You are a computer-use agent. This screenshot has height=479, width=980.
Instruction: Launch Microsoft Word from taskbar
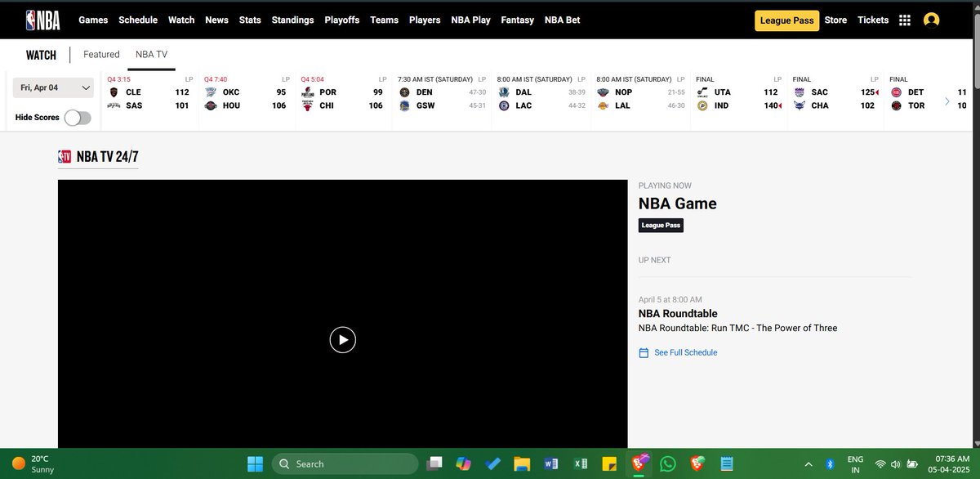click(x=551, y=463)
